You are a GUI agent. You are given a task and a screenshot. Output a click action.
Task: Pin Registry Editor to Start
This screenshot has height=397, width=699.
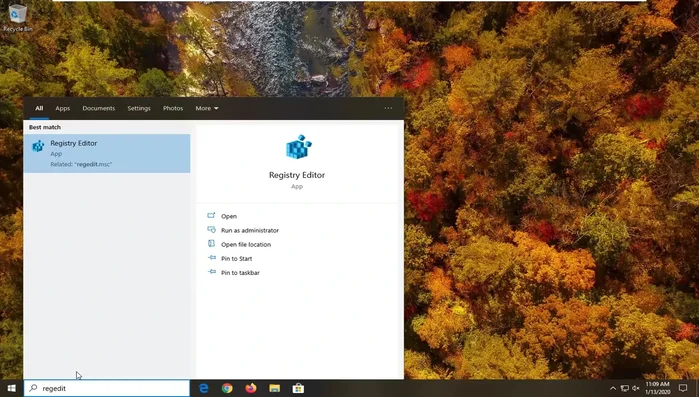click(236, 258)
